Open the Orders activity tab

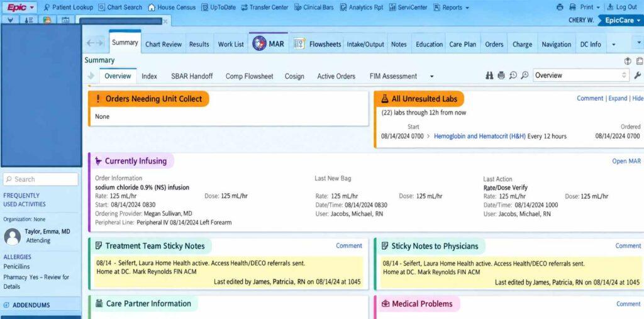coord(494,45)
